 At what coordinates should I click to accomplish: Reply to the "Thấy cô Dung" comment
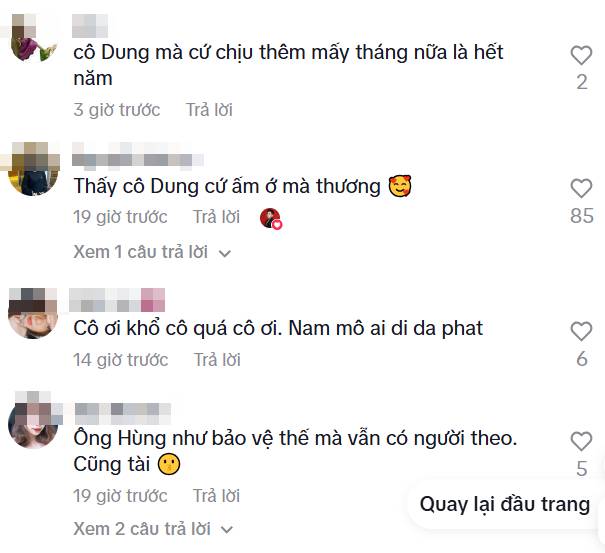click(x=217, y=217)
